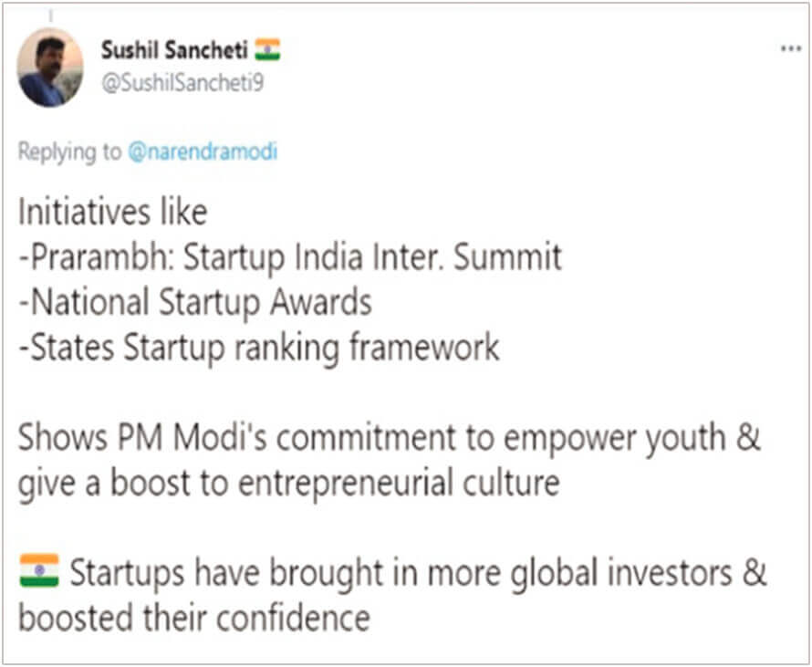
Task: Select the 'States Startup ranking framework' line
Action: click(x=259, y=348)
